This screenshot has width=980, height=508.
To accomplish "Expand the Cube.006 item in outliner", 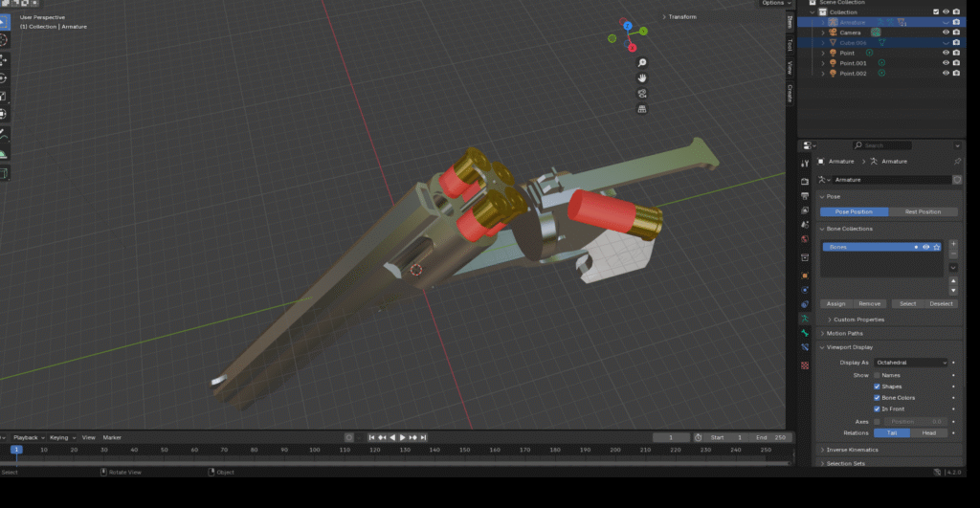I will (x=823, y=43).
